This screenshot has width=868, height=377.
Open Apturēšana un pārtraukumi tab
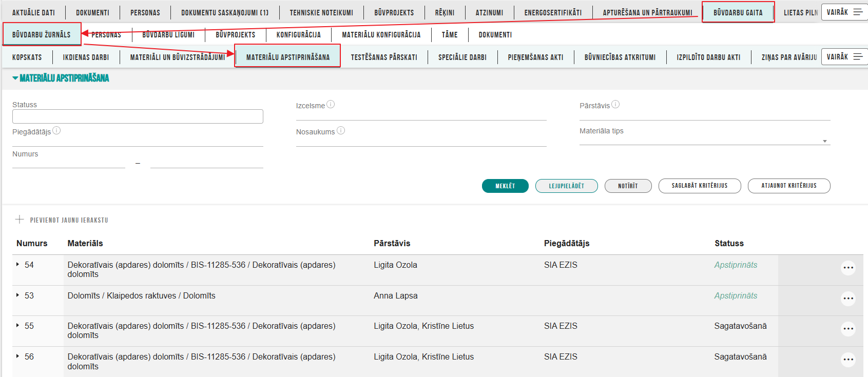click(x=647, y=13)
